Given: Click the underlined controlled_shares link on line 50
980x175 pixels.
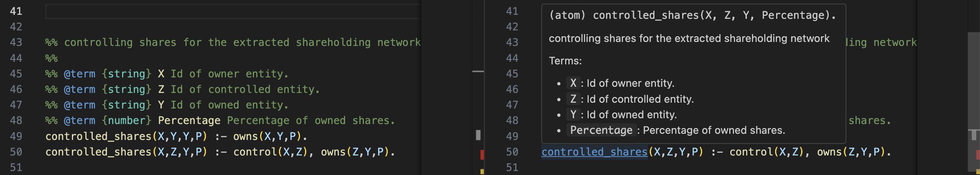Looking at the screenshot, I should [594, 152].
